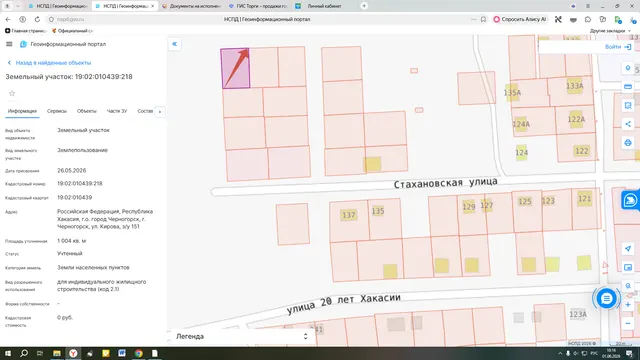Zoom out on the map
The image size is (640, 360).
[628, 323]
